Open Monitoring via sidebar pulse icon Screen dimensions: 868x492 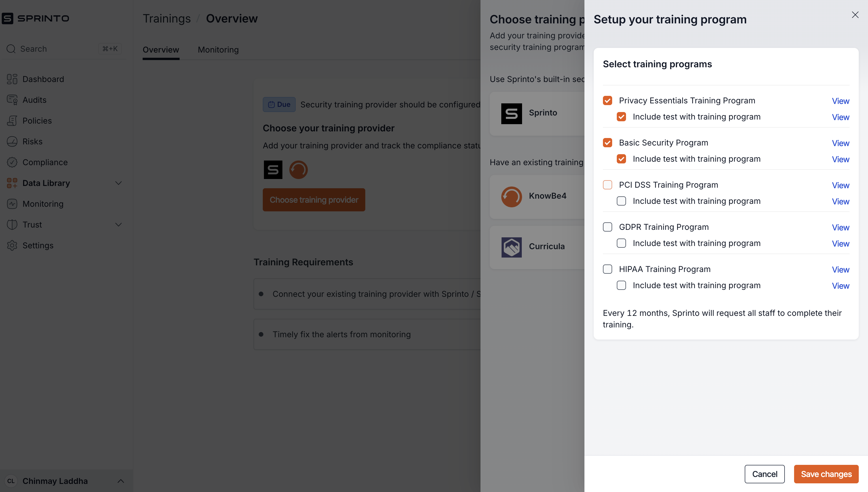coord(12,204)
